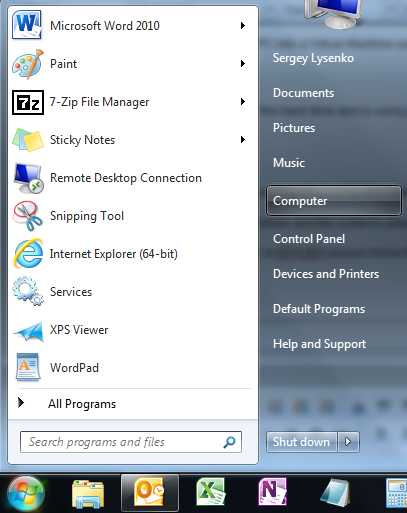Click the Windows Start orb
The image size is (407, 513).
tap(26, 494)
